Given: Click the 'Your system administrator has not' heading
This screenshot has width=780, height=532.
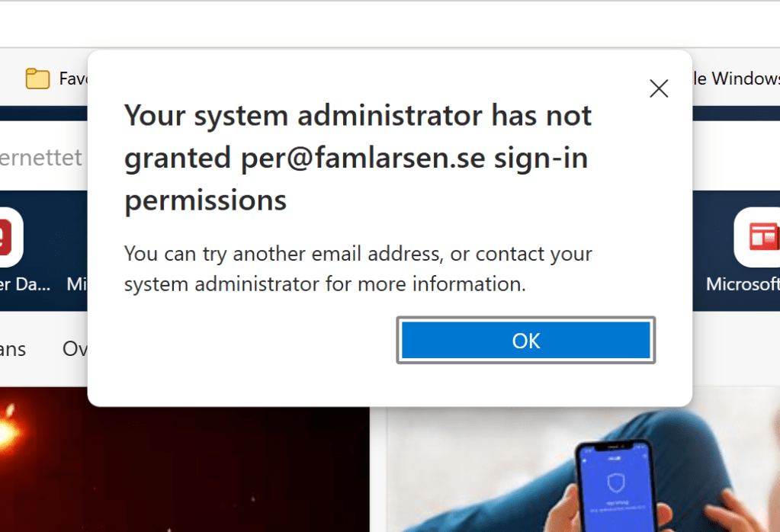Looking at the screenshot, I should coord(358,116).
